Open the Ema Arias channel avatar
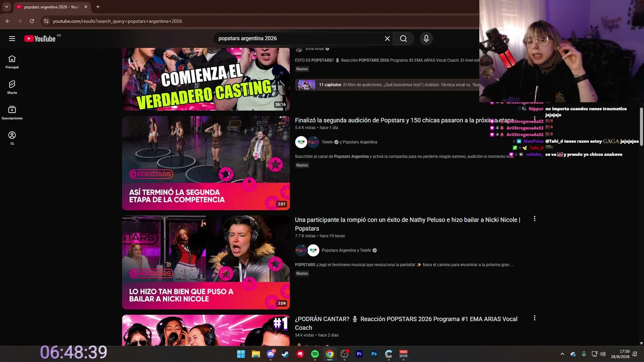 coord(299,49)
